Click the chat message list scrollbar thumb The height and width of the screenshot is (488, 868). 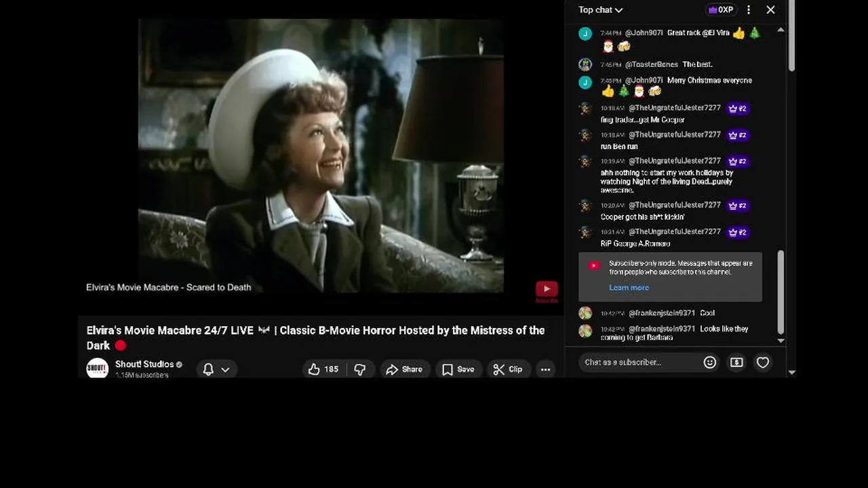click(781, 292)
